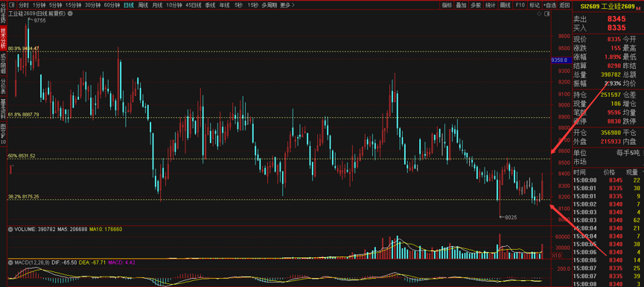
Task: Click the X10 volume scale label
Action: (556, 256)
